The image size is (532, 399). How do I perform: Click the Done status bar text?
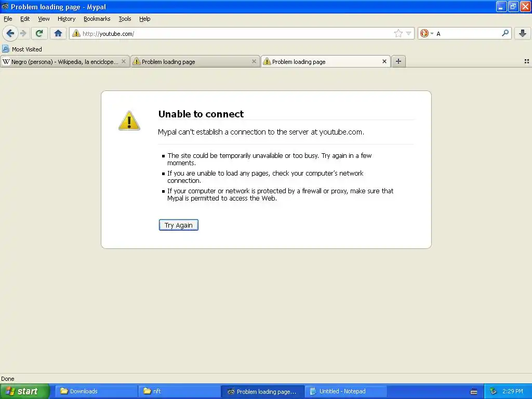[x=7, y=379]
